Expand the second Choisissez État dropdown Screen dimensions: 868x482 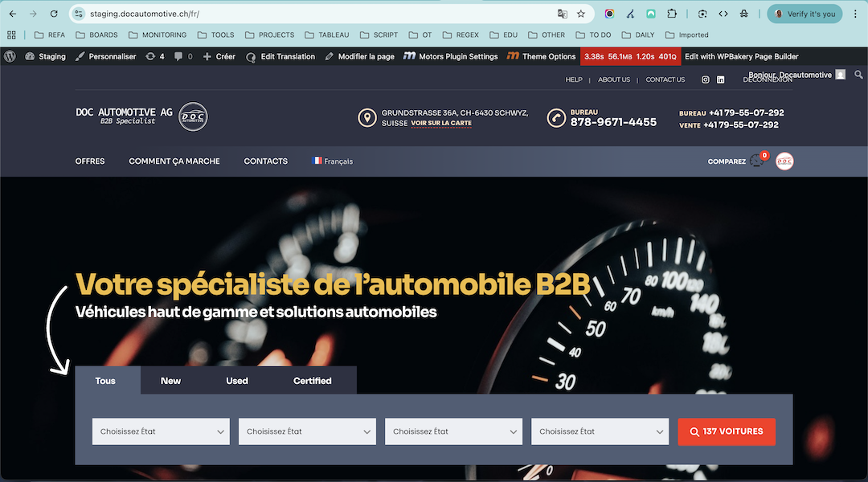[307, 431]
